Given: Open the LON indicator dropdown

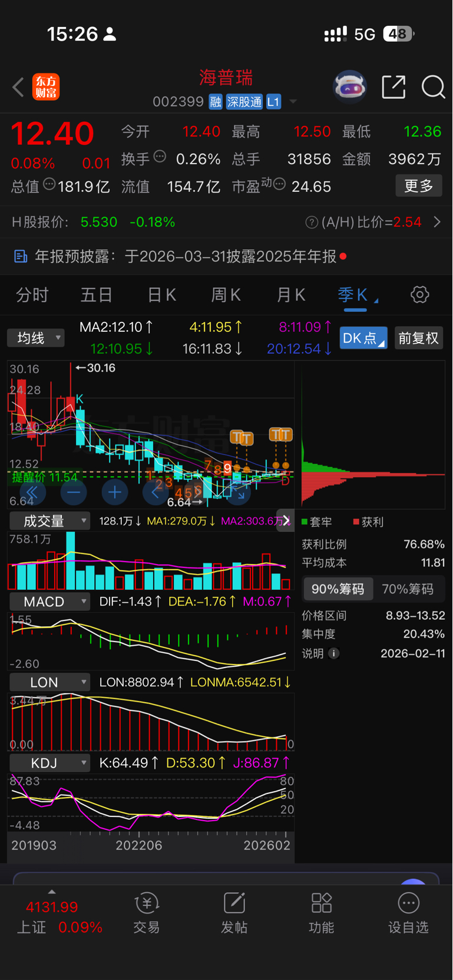Looking at the screenshot, I should tap(49, 682).
